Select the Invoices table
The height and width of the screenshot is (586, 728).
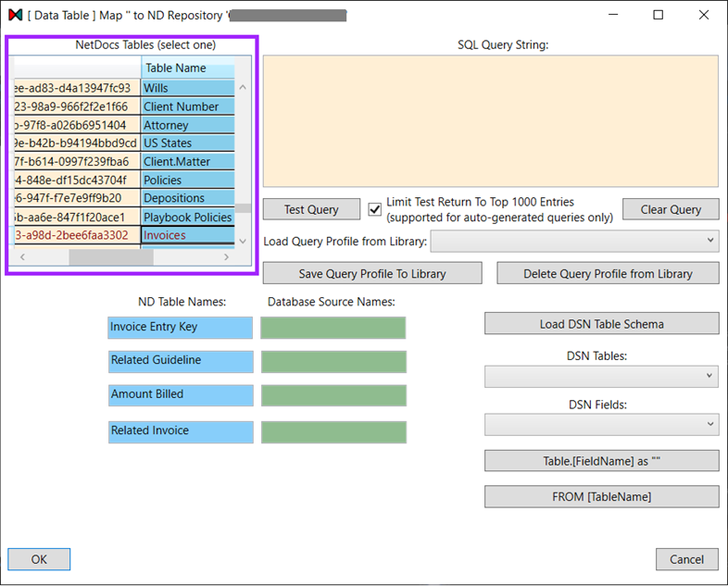188,235
